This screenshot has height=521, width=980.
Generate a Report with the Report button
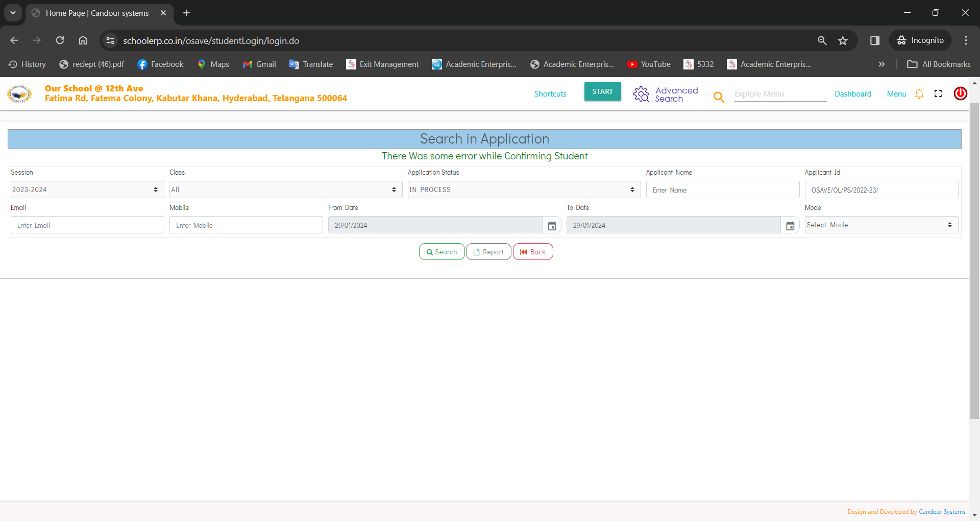click(x=488, y=251)
